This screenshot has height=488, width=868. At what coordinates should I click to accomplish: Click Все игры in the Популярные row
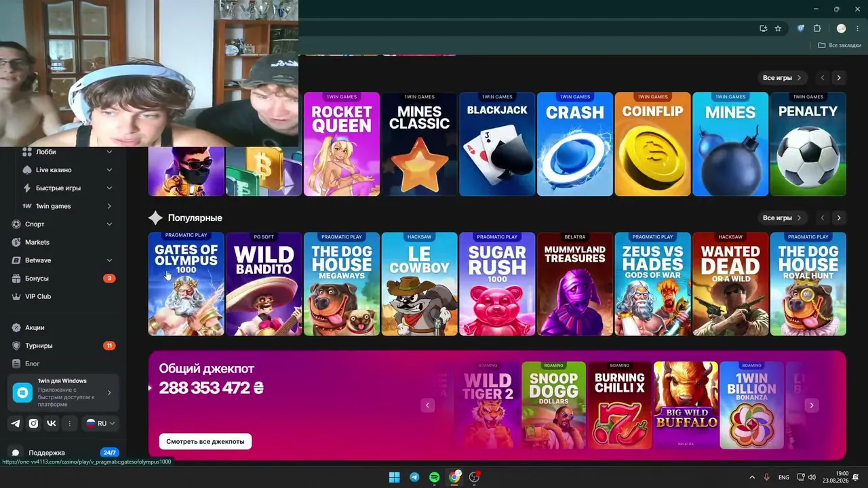coord(783,218)
